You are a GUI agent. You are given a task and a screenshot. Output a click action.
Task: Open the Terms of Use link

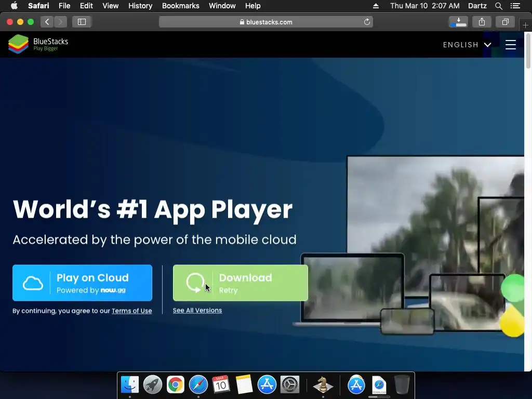(131, 311)
